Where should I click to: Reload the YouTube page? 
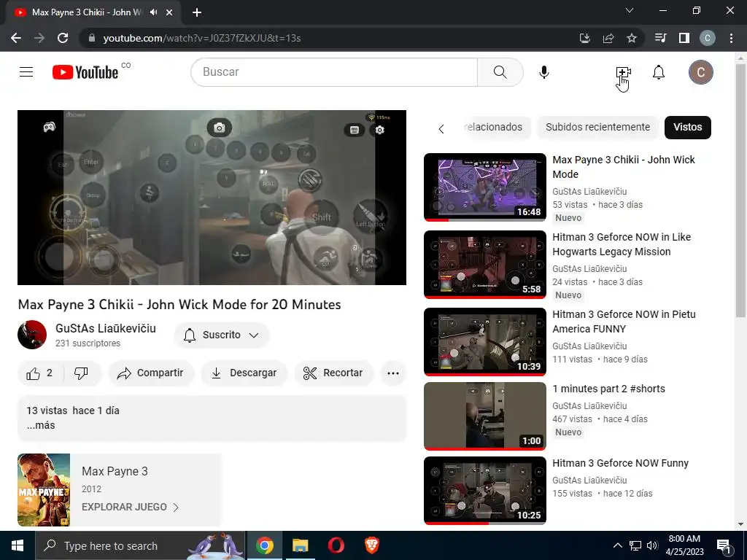(63, 38)
